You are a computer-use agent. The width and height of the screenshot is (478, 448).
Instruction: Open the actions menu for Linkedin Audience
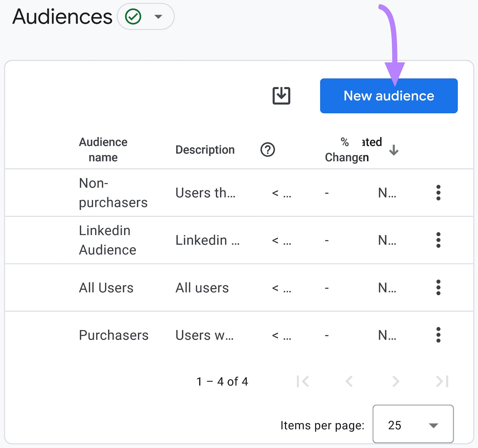pos(438,240)
